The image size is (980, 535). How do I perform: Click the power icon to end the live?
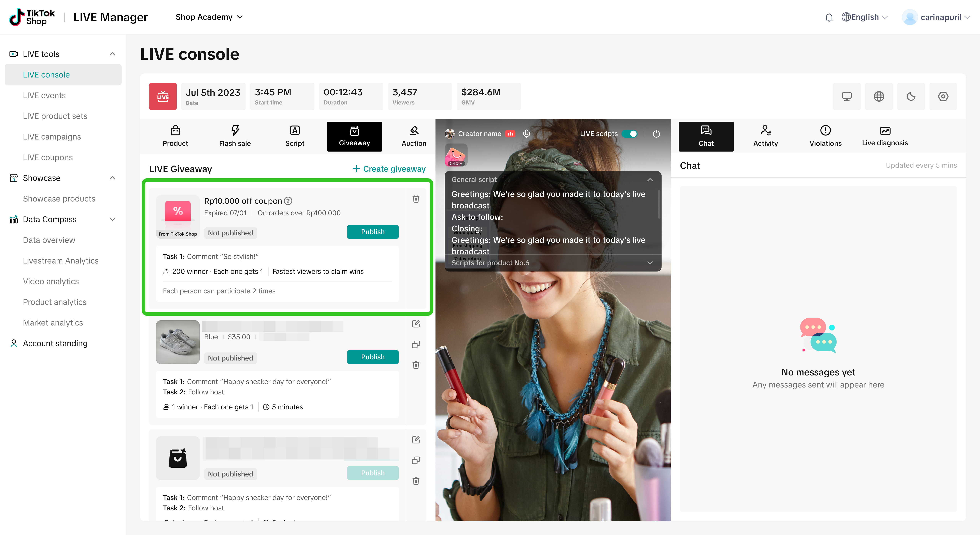click(x=656, y=134)
